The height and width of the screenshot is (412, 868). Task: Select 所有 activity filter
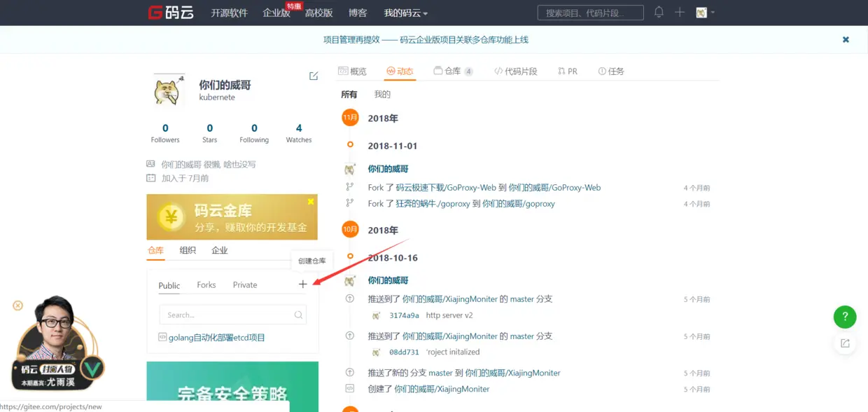pos(349,94)
